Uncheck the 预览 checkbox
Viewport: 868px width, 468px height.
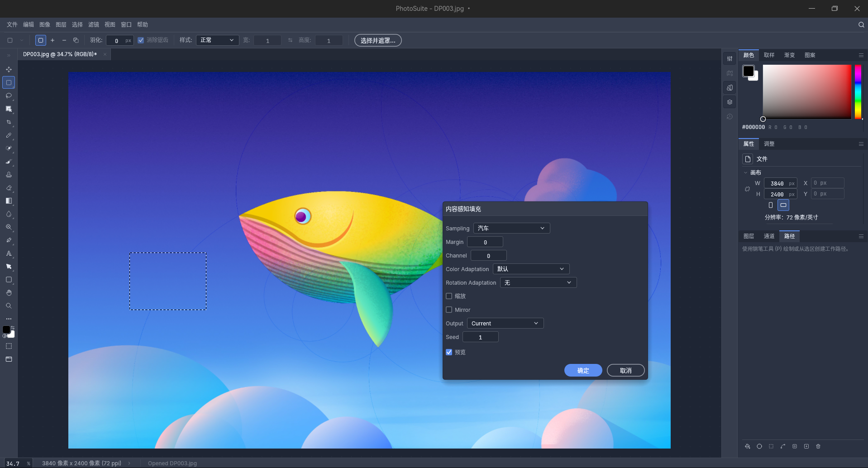[x=449, y=352]
